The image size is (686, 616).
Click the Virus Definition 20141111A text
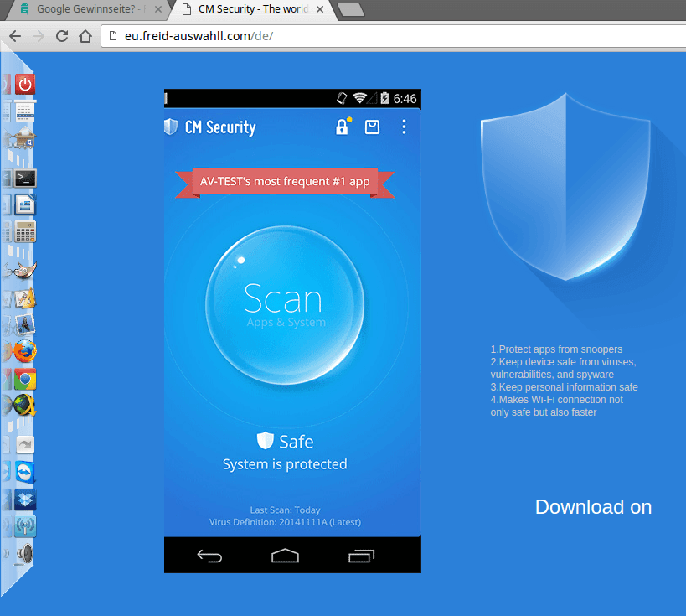286,522
